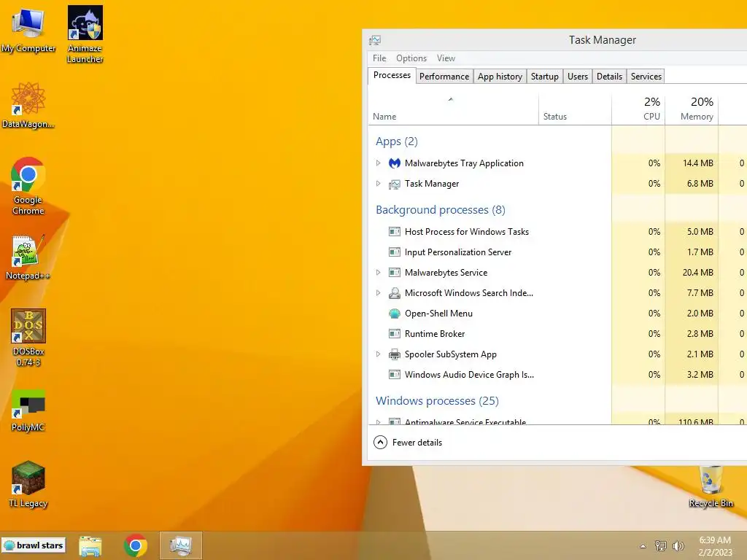Select the Runtime Broker process name
This screenshot has width=747, height=560.
pyautogui.click(x=435, y=334)
